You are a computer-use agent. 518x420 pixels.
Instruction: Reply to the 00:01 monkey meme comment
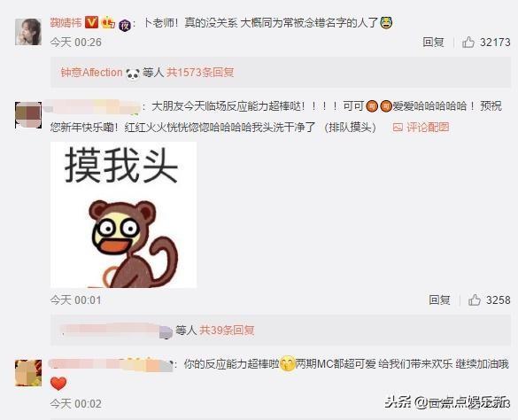tap(439, 300)
